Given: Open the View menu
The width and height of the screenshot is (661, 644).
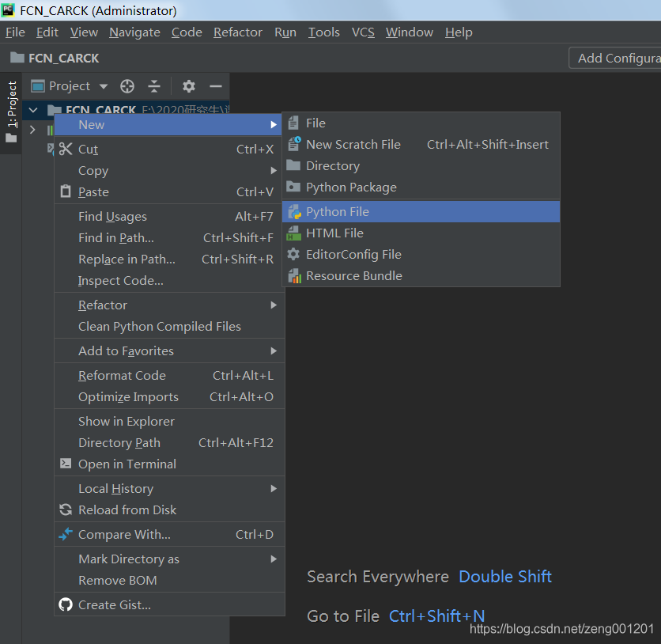Looking at the screenshot, I should [x=84, y=32].
